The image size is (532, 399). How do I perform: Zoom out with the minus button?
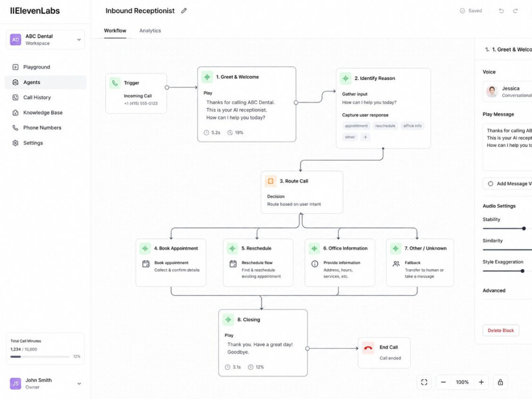(444, 383)
